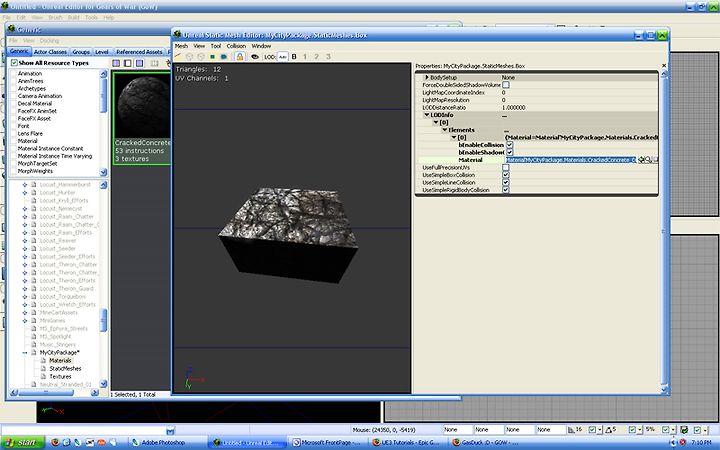Check the Material resource type filter
Image resolution: width=720 pixels, height=450 pixels.
[x=13, y=141]
